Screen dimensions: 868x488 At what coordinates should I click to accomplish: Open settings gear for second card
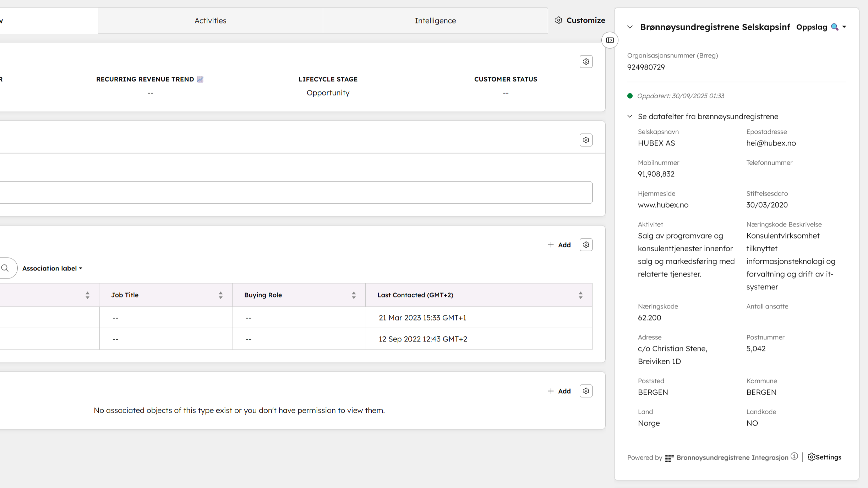point(586,140)
